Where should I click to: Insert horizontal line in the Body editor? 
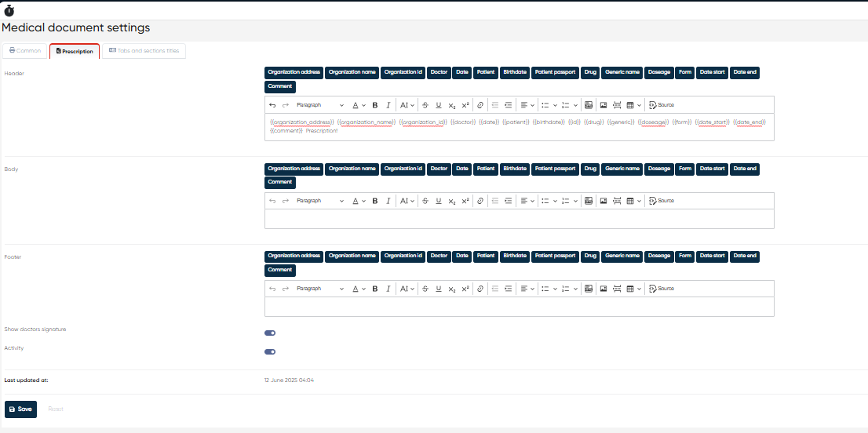(x=617, y=201)
